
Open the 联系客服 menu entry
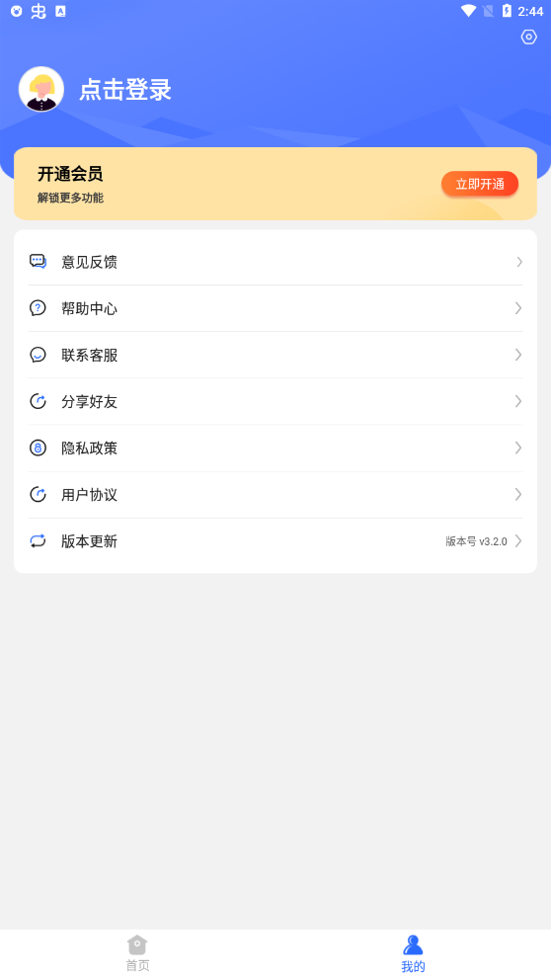pos(275,355)
